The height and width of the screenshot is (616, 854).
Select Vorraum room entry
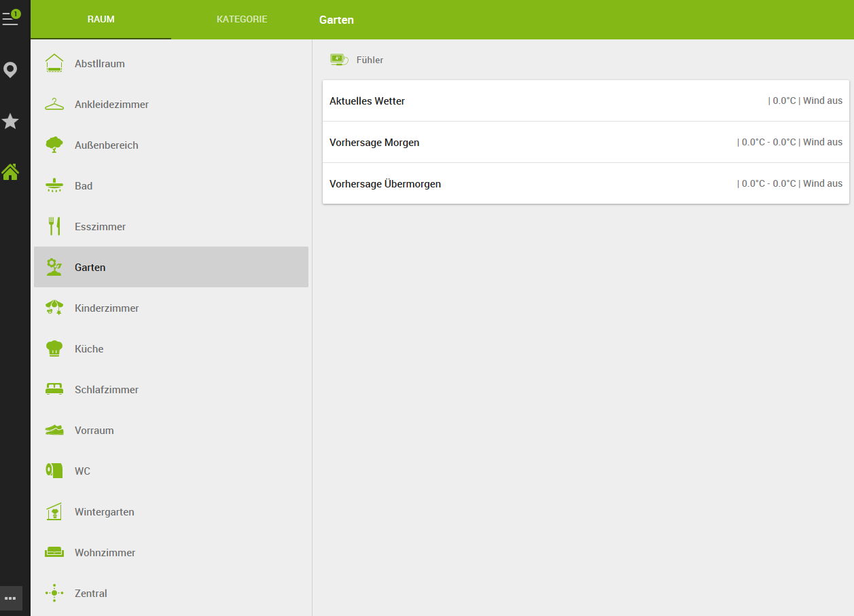click(x=171, y=430)
